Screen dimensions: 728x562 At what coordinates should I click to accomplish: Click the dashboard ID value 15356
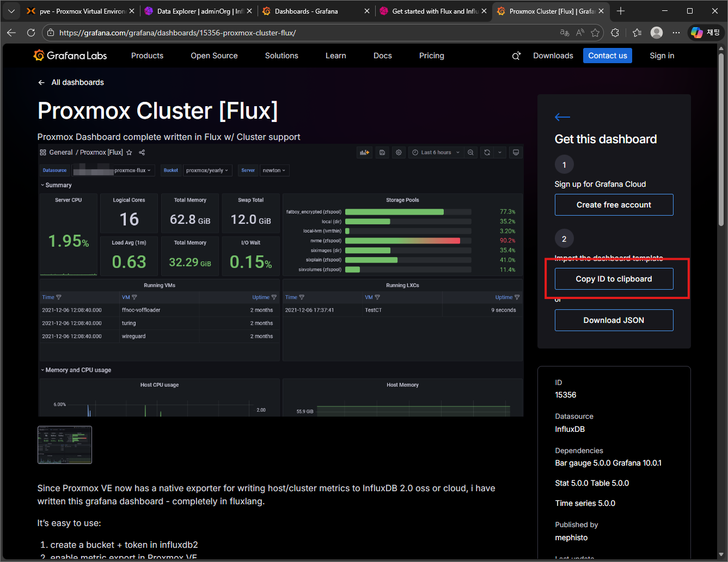[x=566, y=395]
